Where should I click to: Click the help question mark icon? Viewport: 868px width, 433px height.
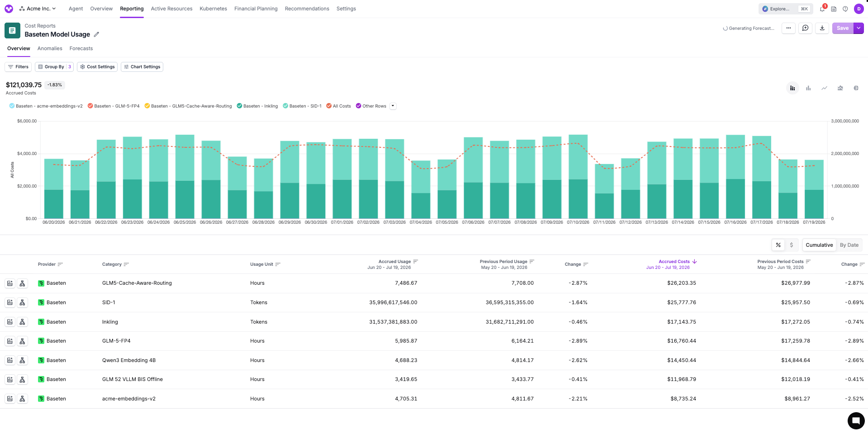coord(845,9)
